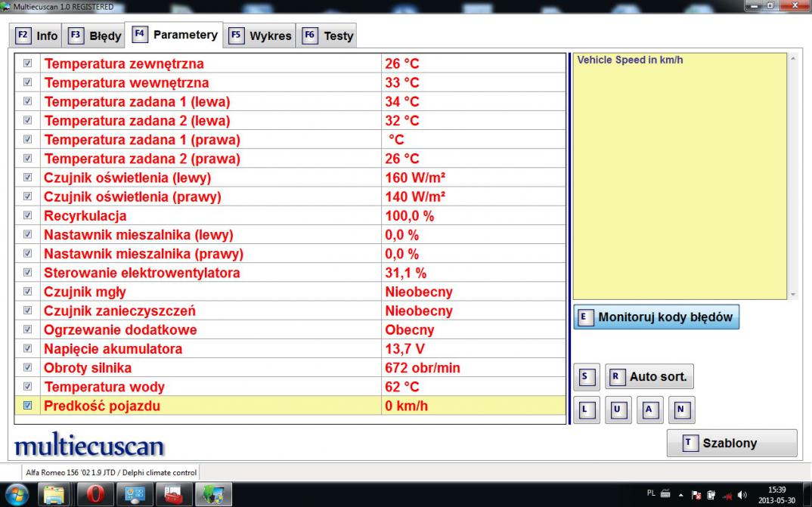Click '0 km/h' speed value
Image resolution: width=812 pixels, height=507 pixels.
pos(407,406)
